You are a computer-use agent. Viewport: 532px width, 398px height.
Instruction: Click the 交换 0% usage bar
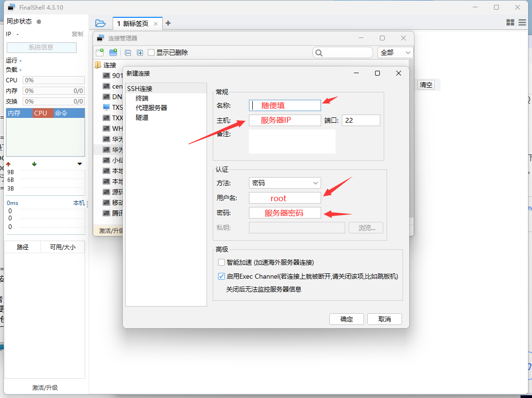pyautogui.click(x=53, y=102)
